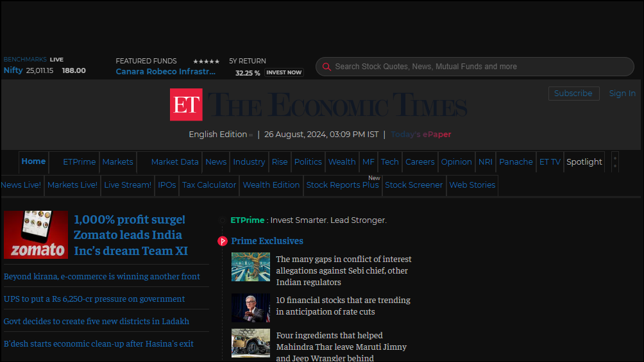
Task: Click the INVEST NOW button
Action: pos(284,72)
